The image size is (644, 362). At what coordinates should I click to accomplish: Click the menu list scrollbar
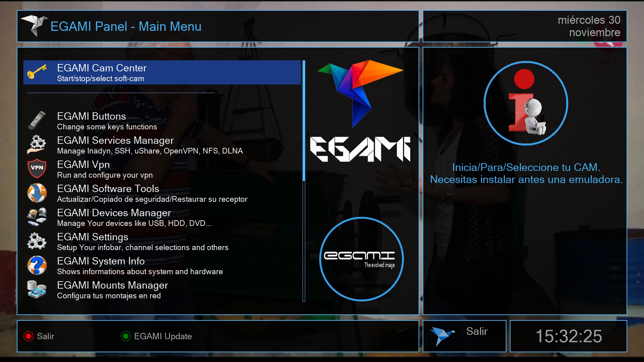[304, 181]
